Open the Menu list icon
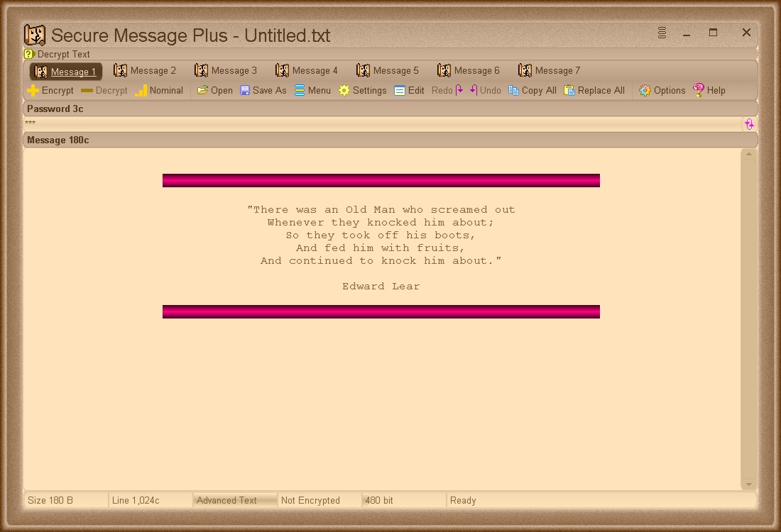Screen dimensions: 781x532 300,91
